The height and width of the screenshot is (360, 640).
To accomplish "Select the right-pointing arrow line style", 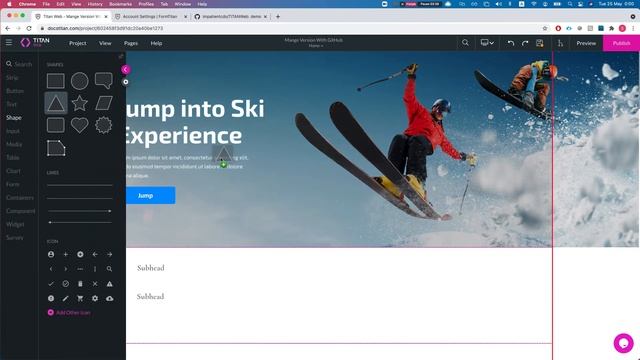I will (80, 211).
